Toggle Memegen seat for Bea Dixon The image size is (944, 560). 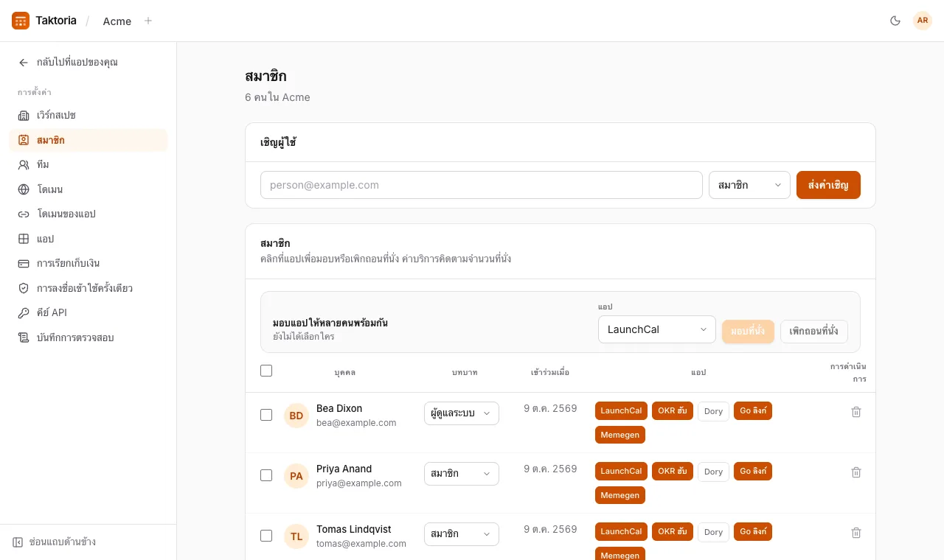point(620,435)
